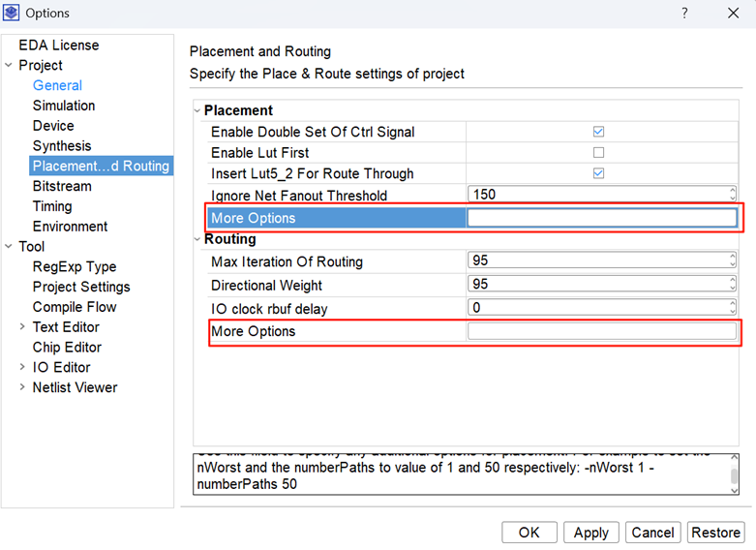
Task: Click the Apply button
Action: coord(590,533)
